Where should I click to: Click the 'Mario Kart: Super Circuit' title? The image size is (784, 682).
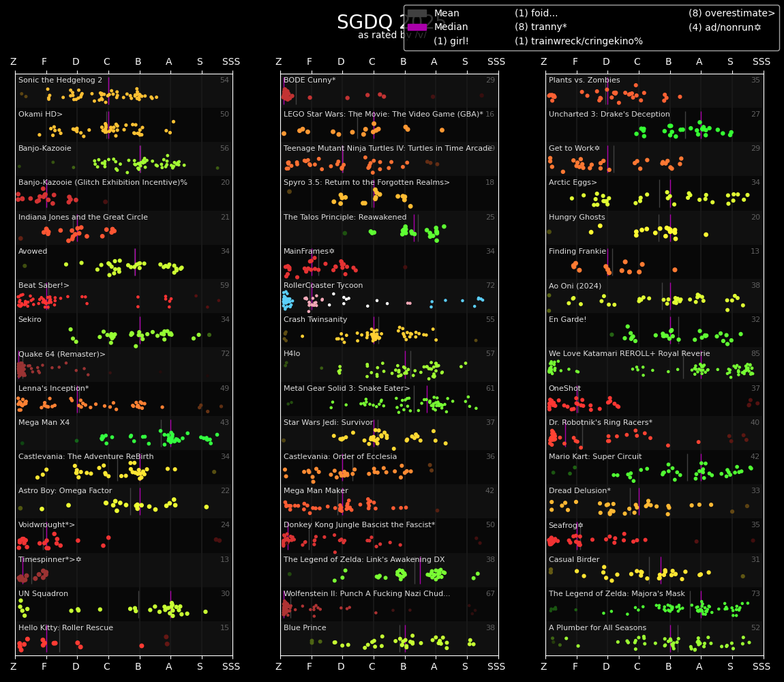pos(595,456)
